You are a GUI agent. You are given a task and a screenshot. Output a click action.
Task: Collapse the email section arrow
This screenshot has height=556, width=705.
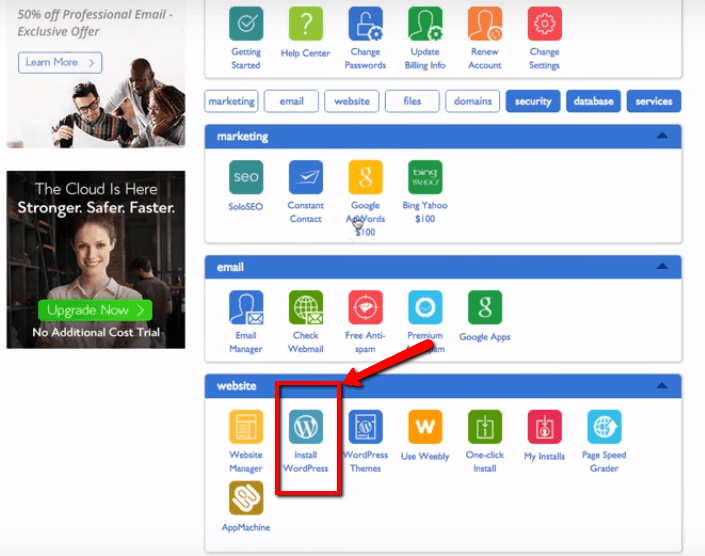pos(662,267)
